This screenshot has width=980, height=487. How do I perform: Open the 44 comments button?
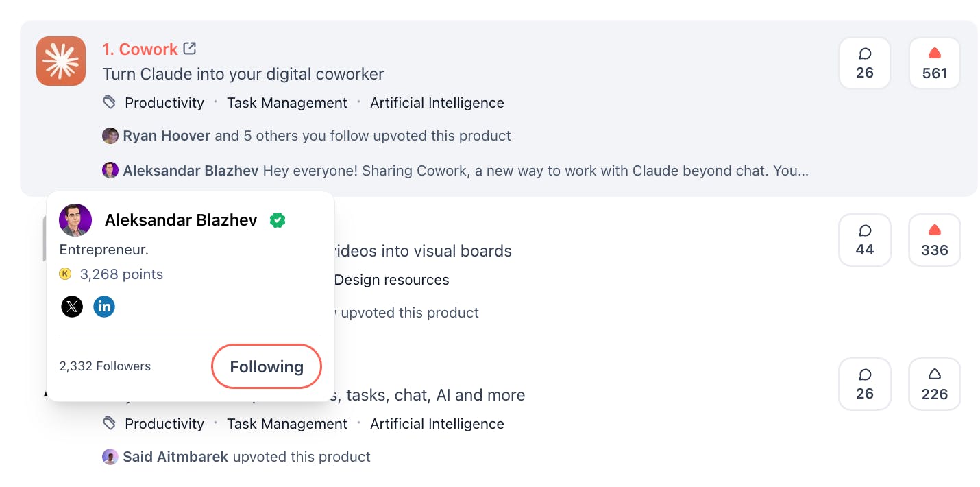[x=864, y=240]
